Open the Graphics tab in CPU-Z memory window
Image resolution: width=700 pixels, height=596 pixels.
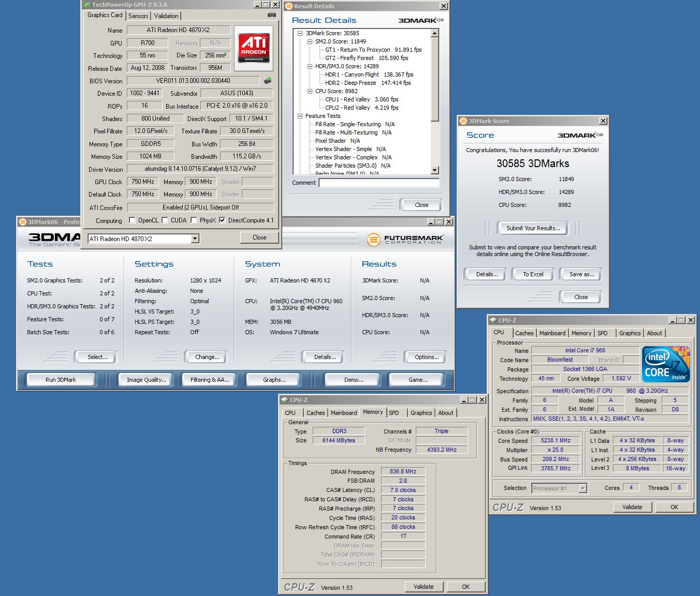421,413
